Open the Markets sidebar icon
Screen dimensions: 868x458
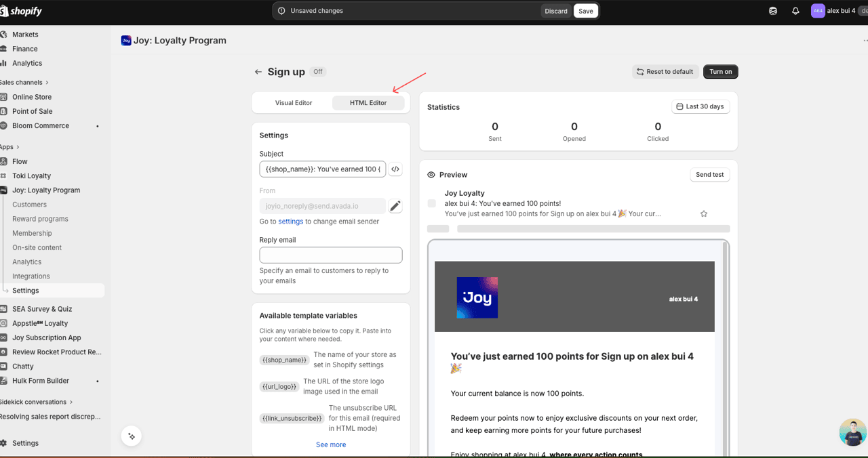pos(3,35)
